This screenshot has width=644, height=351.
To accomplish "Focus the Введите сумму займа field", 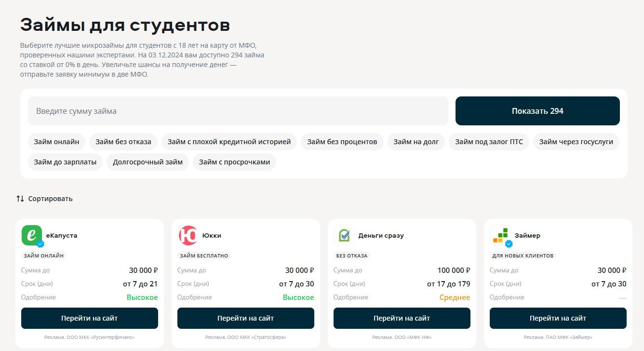I will coord(238,111).
